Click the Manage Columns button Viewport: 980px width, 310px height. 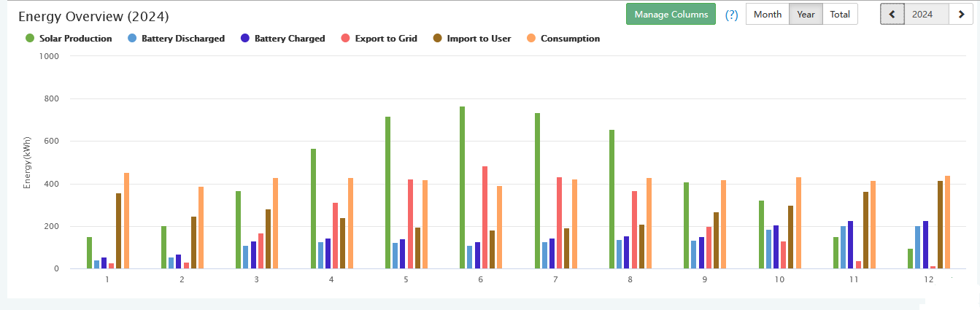pos(671,15)
